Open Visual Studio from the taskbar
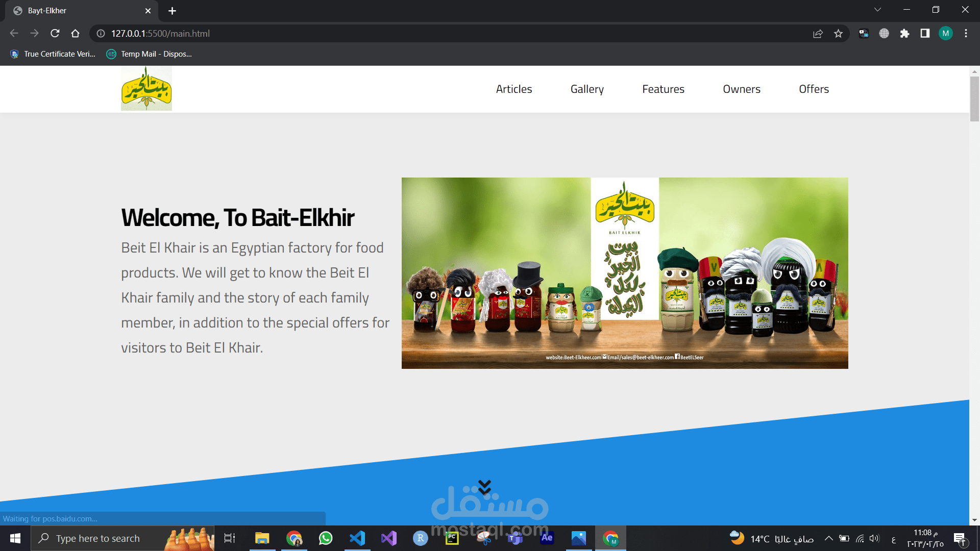980x551 pixels. pos(389,538)
